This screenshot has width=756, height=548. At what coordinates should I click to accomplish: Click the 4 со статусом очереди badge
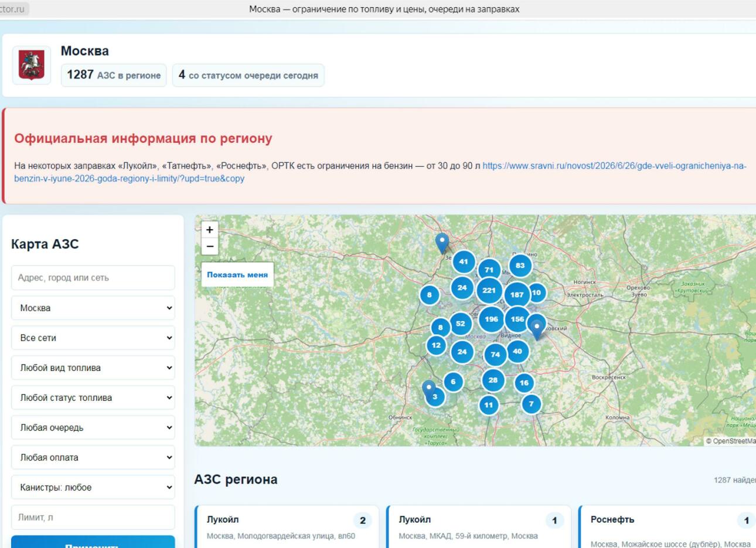[x=248, y=75]
